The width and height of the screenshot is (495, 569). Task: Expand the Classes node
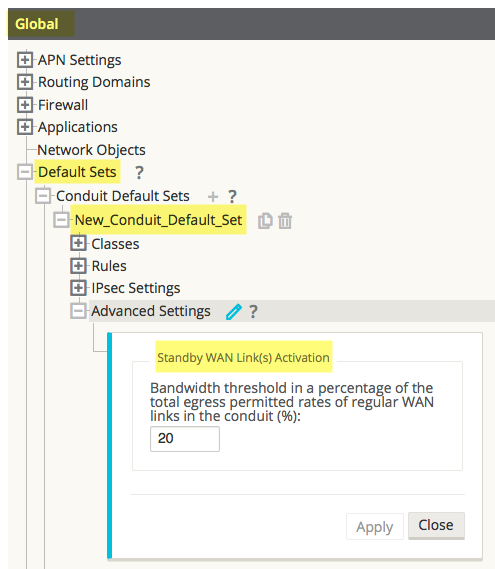[x=78, y=243]
